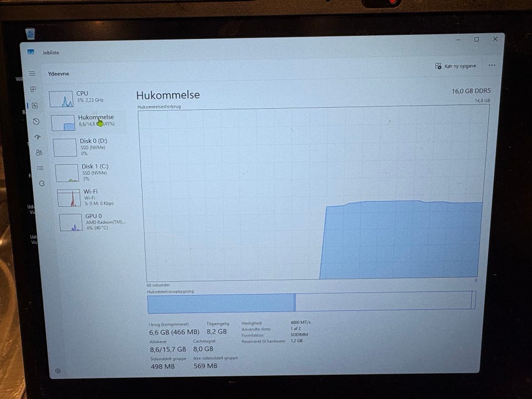Click the '60 sekunder' graph label
Viewport: 532px width, 399px height.
pos(158,285)
